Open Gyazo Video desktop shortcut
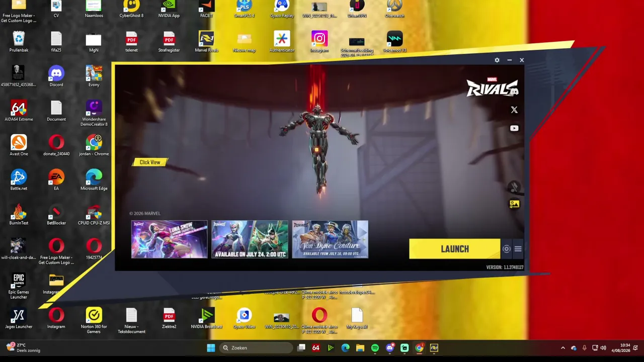Viewport: 644px width, 362px height. (244, 319)
